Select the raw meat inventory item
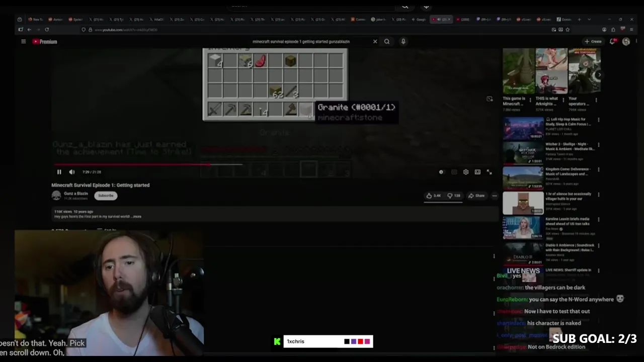Image resolution: width=644 pixels, height=362 pixels. tap(260, 61)
